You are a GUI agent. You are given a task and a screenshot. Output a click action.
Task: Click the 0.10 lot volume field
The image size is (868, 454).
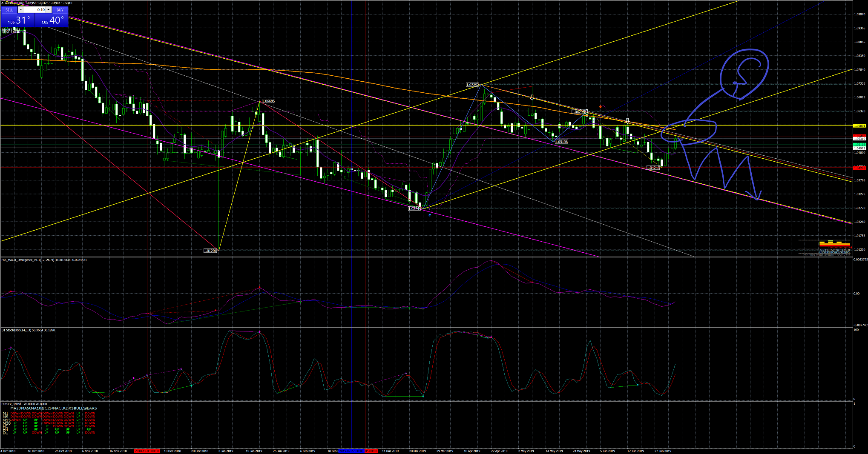tap(35, 10)
